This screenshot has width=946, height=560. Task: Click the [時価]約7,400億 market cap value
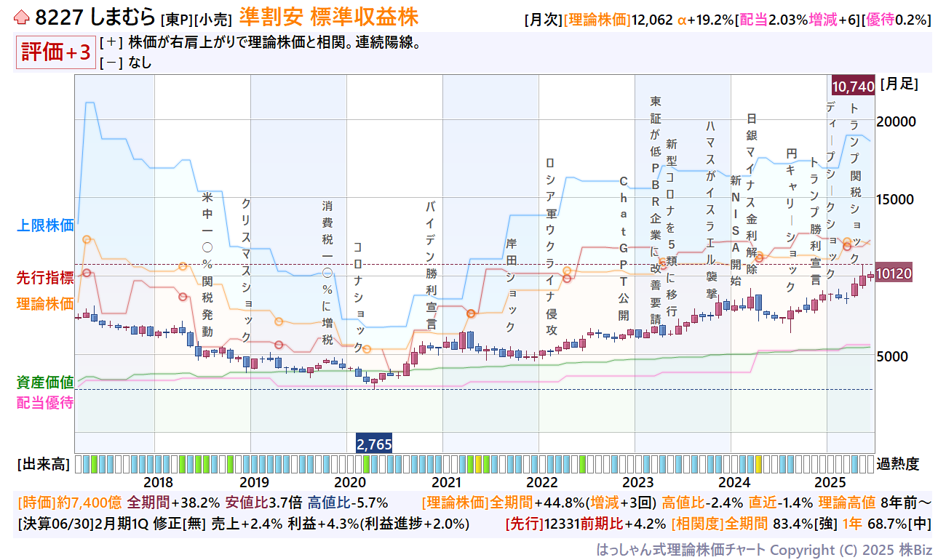point(69,503)
